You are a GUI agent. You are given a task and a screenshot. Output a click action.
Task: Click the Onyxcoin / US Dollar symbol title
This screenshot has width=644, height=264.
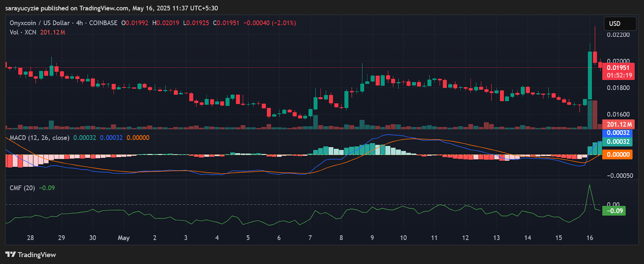point(39,23)
